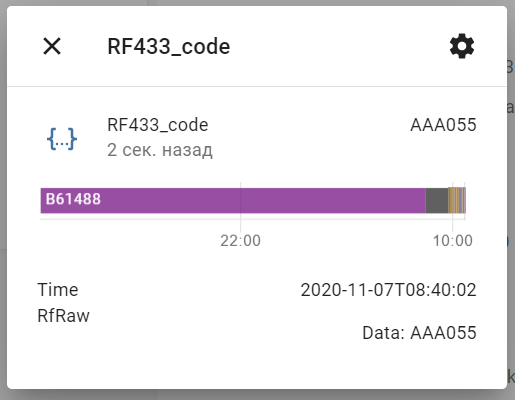This screenshot has width=515, height=400.
Task: Click the 22:00 time axis label
Action: [x=240, y=241]
